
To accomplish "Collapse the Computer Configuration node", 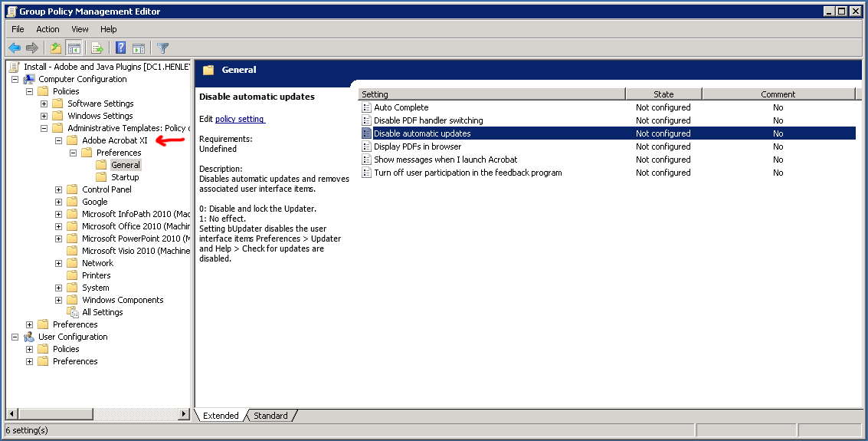I will tap(15, 79).
